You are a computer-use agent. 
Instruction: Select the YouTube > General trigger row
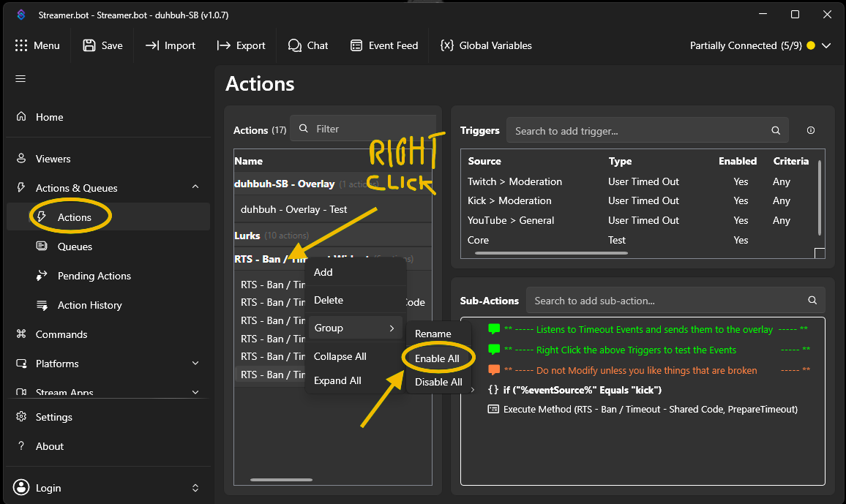(x=640, y=220)
